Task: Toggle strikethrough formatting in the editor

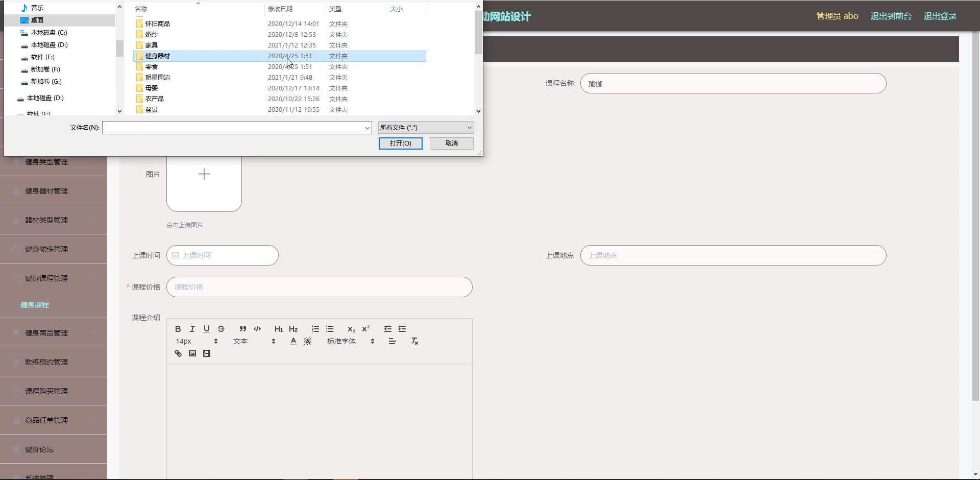Action: coord(220,329)
